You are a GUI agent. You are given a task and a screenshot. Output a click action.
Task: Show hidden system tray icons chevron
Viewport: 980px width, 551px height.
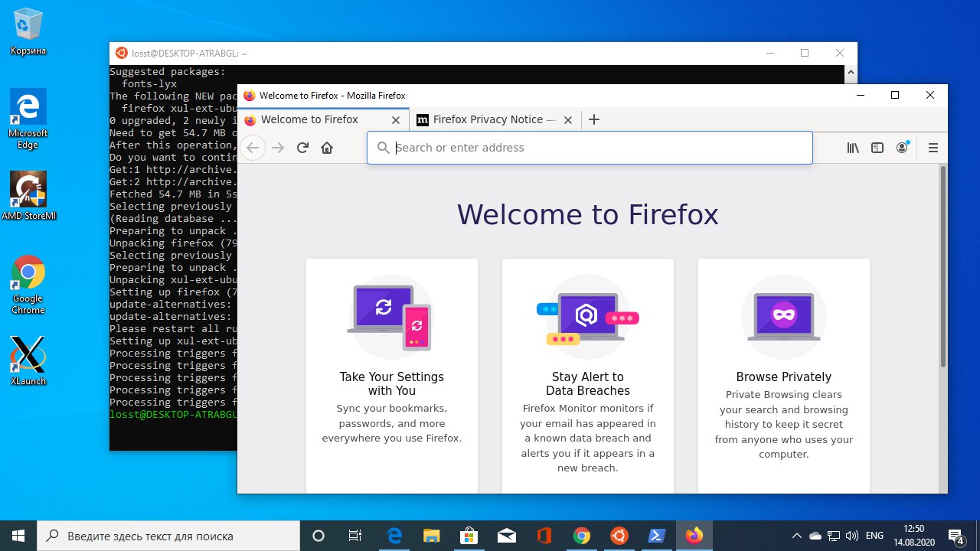pos(797,536)
